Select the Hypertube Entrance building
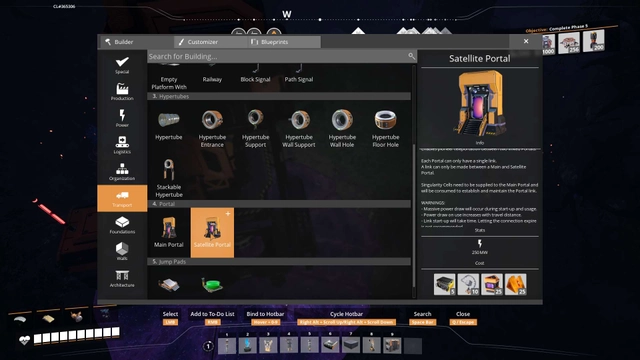640x360 pixels. [x=212, y=128]
